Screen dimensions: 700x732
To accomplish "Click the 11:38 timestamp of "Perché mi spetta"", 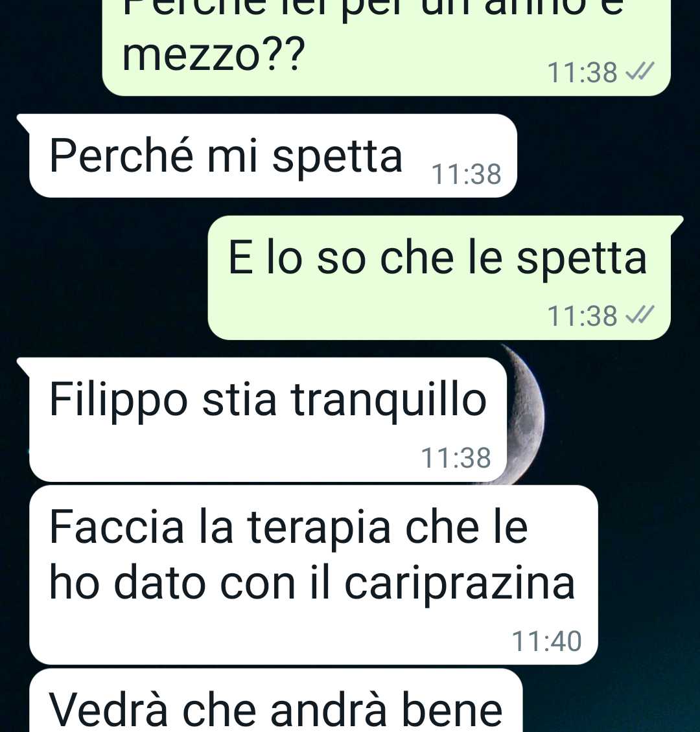I will (x=466, y=174).
